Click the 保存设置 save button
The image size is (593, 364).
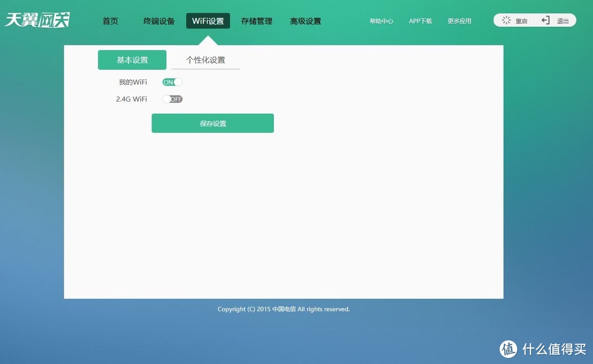point(212,123)
